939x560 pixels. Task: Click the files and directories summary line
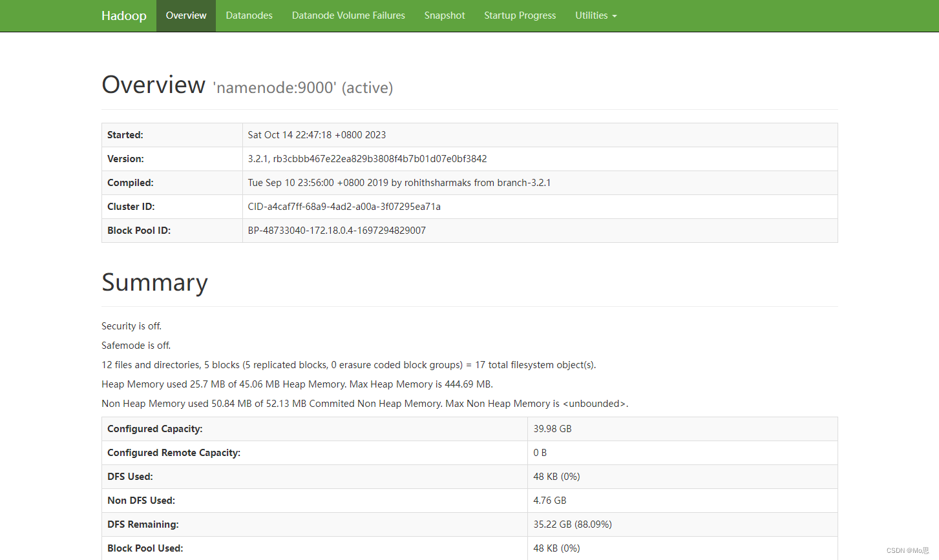pos(348,365)
